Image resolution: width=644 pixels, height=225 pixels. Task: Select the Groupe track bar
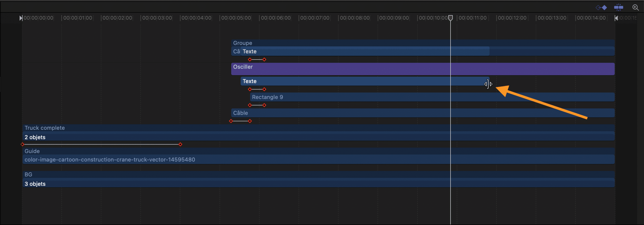pyautogui.click(x=423, y=43)
